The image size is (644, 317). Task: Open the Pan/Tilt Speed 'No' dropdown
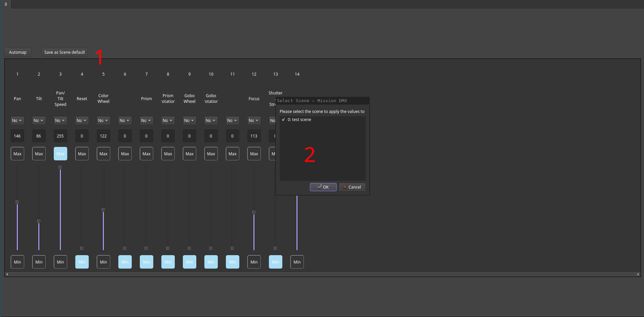tap(60, 121)
